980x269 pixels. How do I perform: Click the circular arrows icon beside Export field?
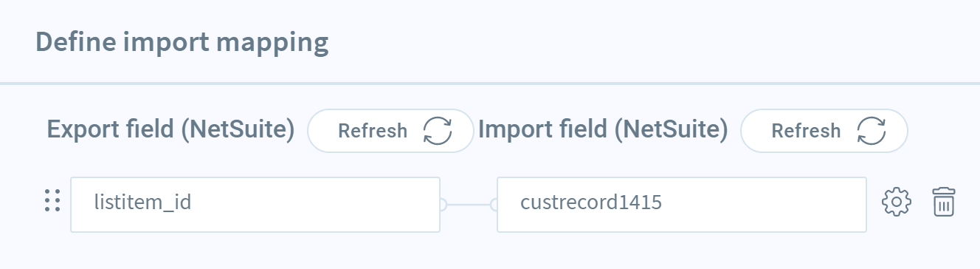(x=437, y=131)
